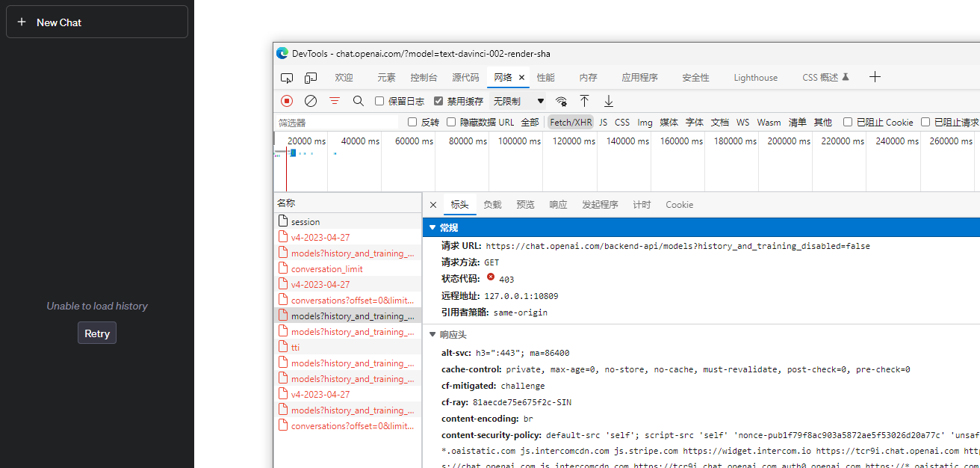Filter requests by 媒体 type
Screen dimensions: 980x468
[x=669, y=122]
